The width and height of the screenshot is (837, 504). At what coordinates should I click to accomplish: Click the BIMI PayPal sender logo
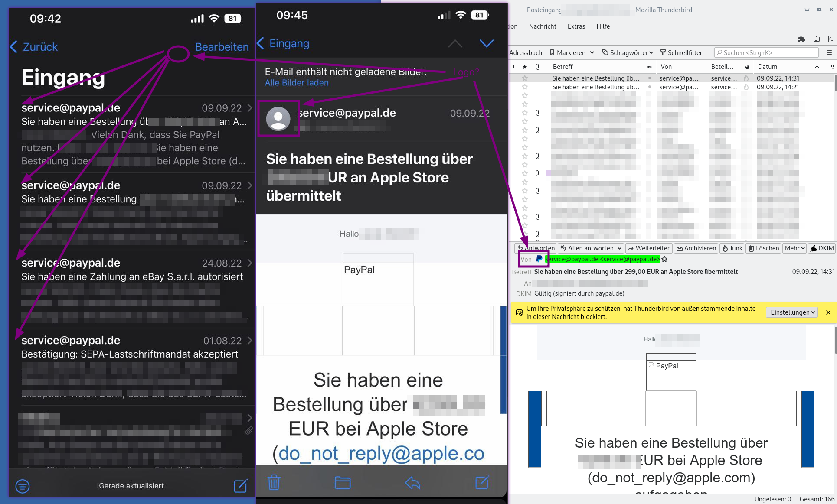point(539,259)
